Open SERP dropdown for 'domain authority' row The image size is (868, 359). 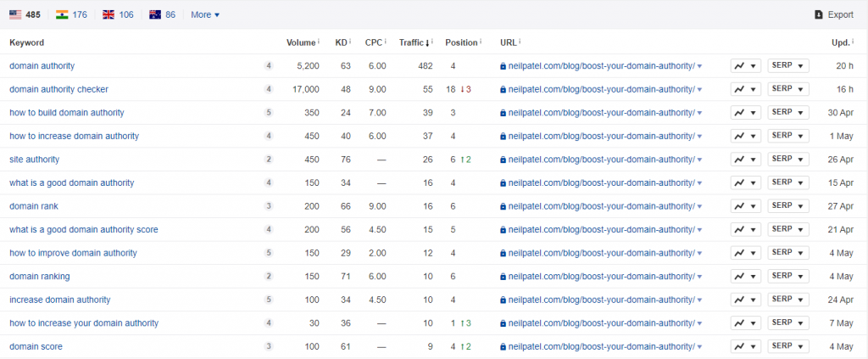click(788, 65)
